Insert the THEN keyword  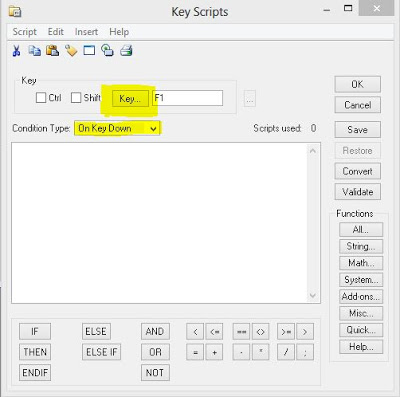point(35,352)
